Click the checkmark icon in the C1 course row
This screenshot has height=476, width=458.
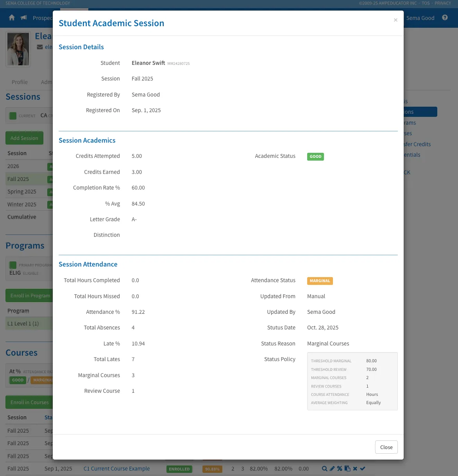pos(363,469)
